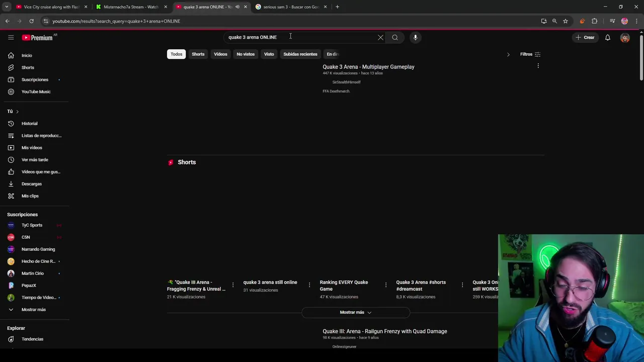Open a new browser tab

click(337, 7)
